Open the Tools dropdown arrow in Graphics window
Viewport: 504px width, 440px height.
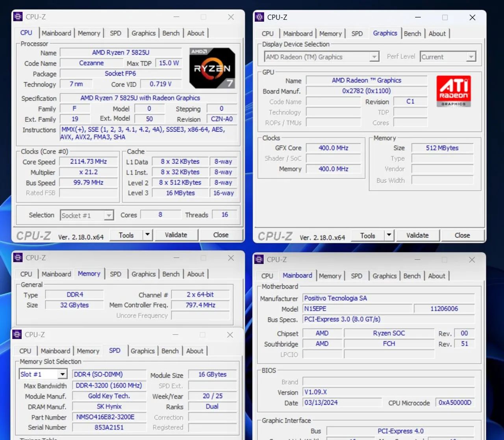tap(389, 235)
